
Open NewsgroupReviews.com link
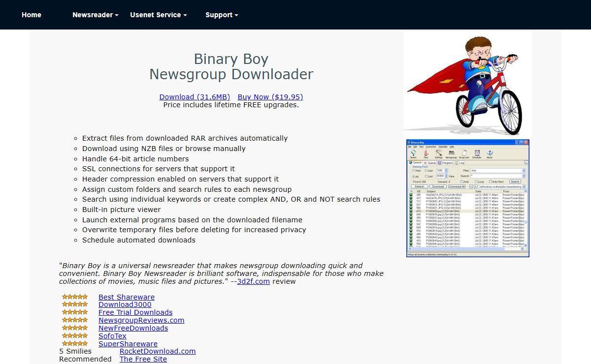[x=141, y=320]
